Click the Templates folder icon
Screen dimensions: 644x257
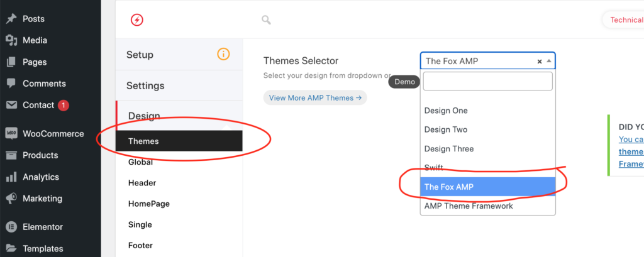pos(11,248)
